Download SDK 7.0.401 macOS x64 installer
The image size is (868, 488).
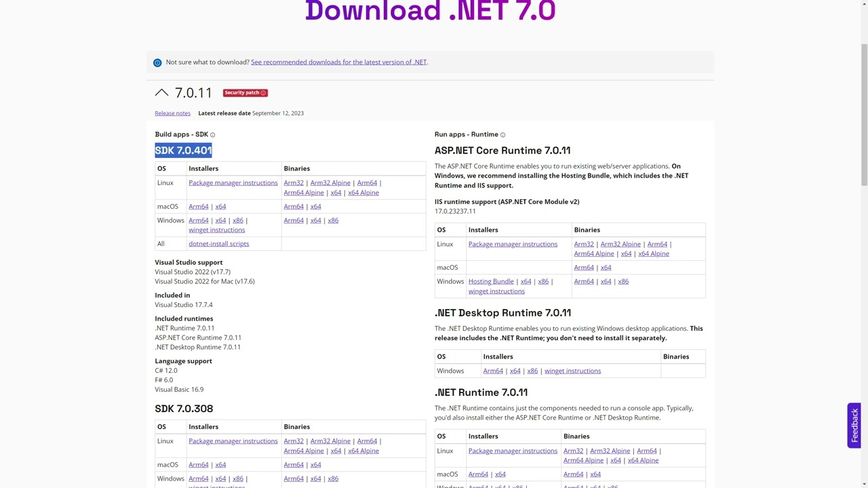click(x=220, y=207)
